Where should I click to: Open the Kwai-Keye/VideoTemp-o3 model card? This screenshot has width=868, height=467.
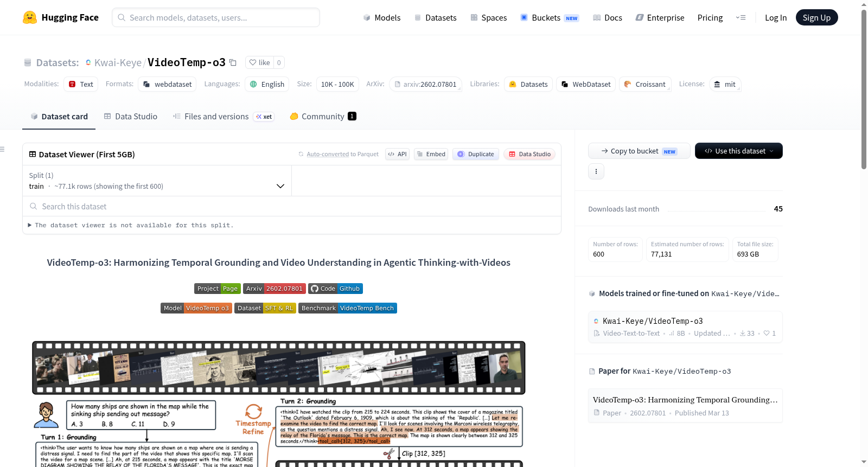[685, 327]
